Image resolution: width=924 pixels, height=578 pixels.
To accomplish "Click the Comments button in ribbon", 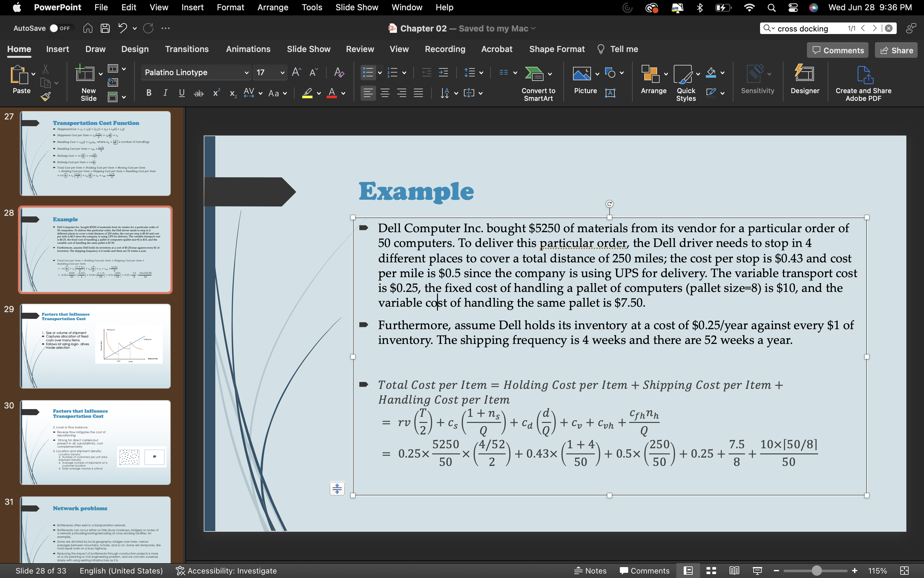I will pos(838,50).
